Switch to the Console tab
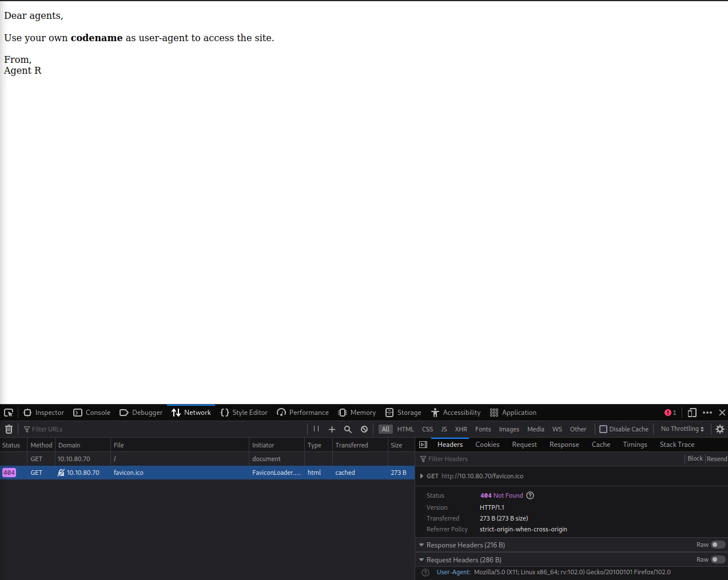 (92, 413)
